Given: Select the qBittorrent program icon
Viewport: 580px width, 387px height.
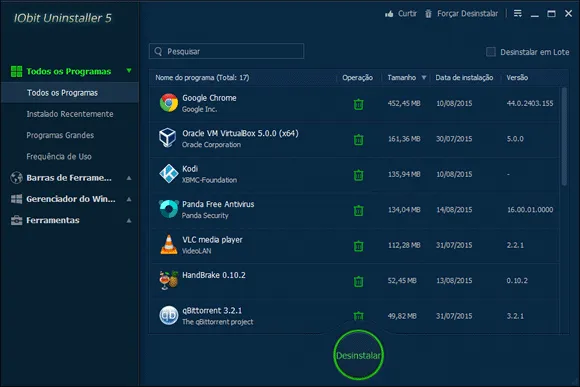Looking at the screenshot, I should click(x=169, y=316).
